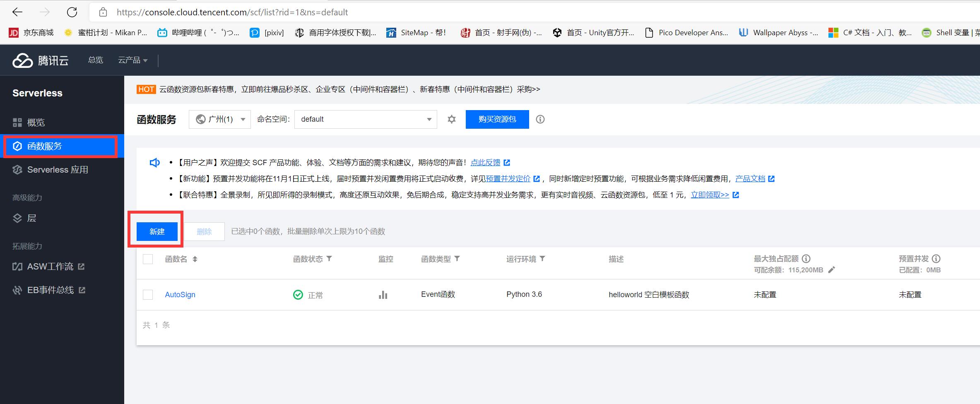Open the Wallpaper Abyss bookmark
The height and width of the screenshot is (404, 980).
[x=779, y=33]
